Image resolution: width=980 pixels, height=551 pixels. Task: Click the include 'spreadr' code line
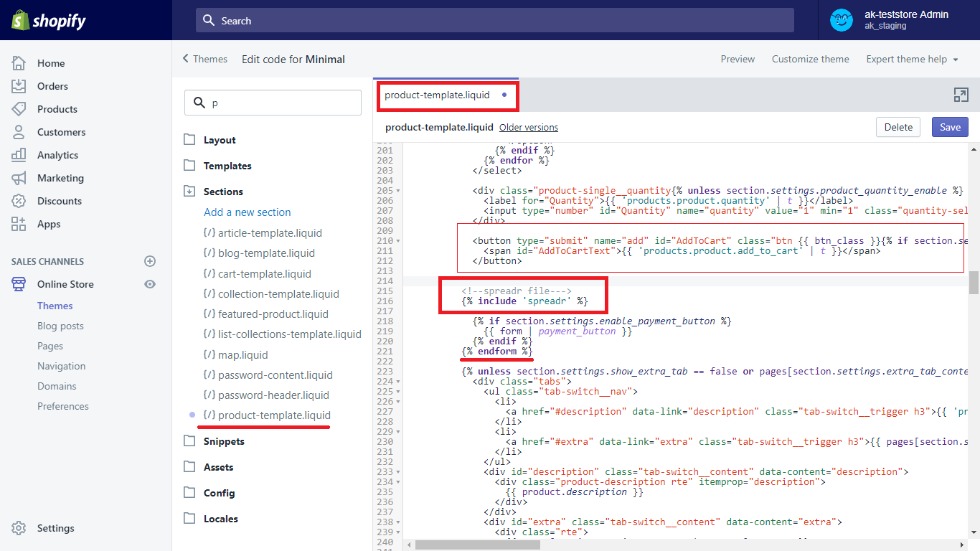(x=524, y=301)
